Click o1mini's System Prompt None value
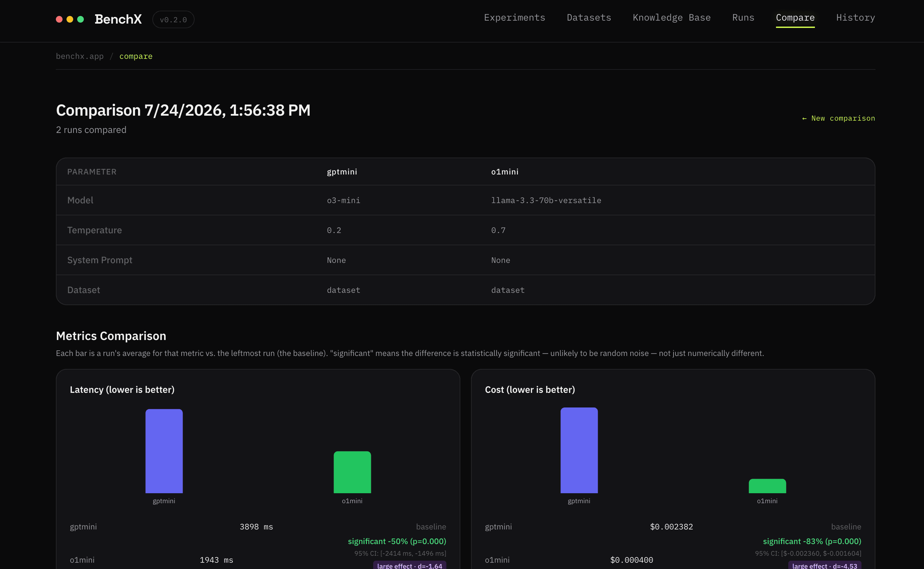This screenshot has width=924, height=569. (x=500, y=260)
